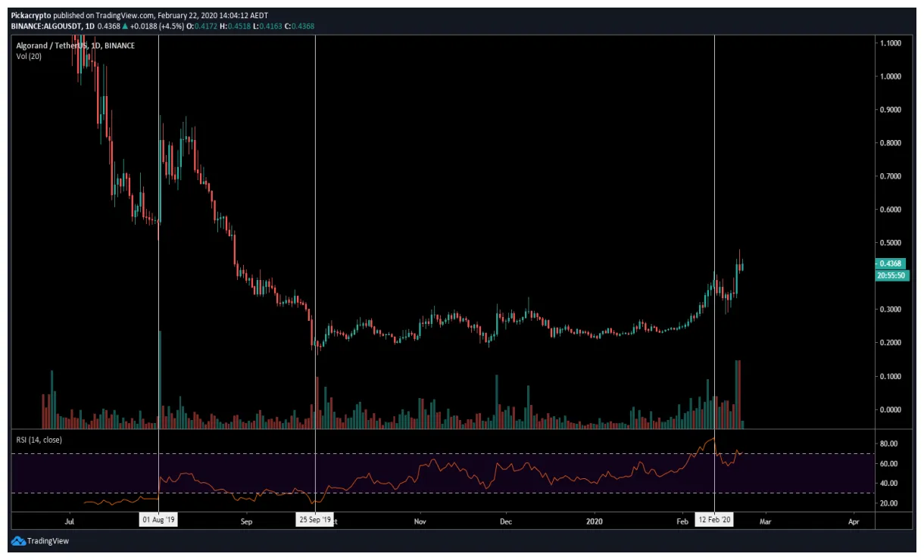This screenshot has width=924, height=560.
Task: Open the 12 Feb '20 date marker
Action: point(714,520)
